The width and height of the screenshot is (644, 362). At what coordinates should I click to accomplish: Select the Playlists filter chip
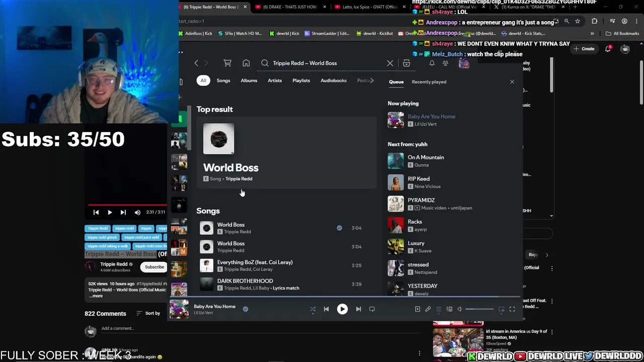(x=301, y=80)
